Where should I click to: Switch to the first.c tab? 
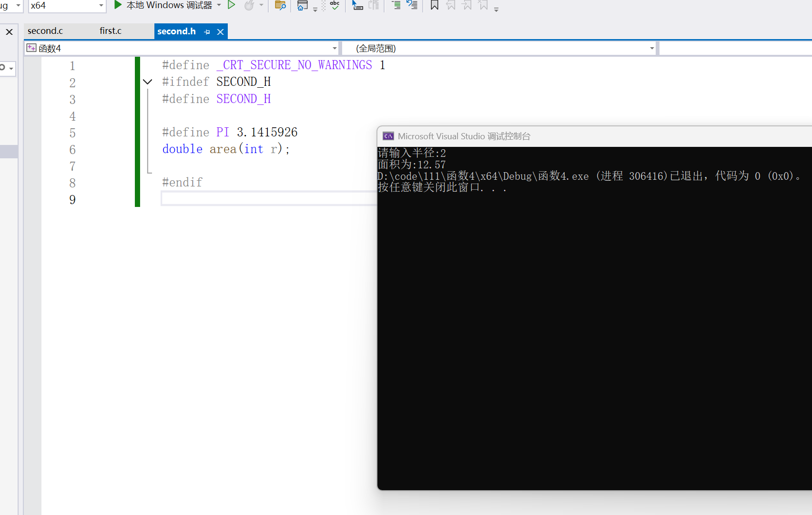[x=111, y=31]
